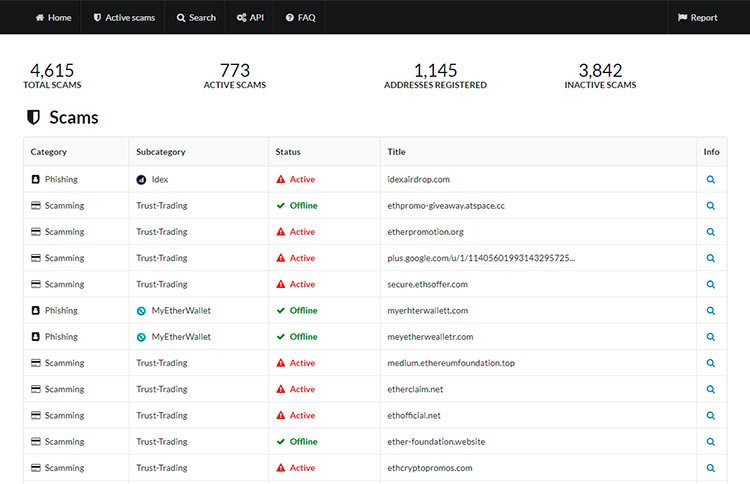Open info for etherpromotion.org
Viewport: 750px width, 484px height.
pyautogui.click(x=711, y=232)
